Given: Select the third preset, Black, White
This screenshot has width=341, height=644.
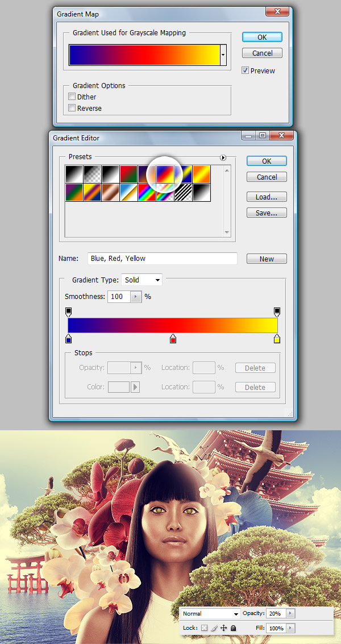Looking at the screenshot, I should click(110, 174).
